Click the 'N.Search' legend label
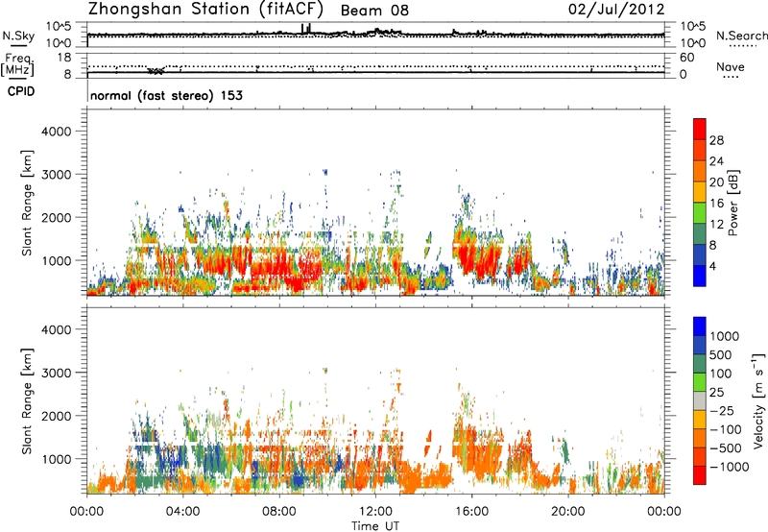 [x=741, y=36]
